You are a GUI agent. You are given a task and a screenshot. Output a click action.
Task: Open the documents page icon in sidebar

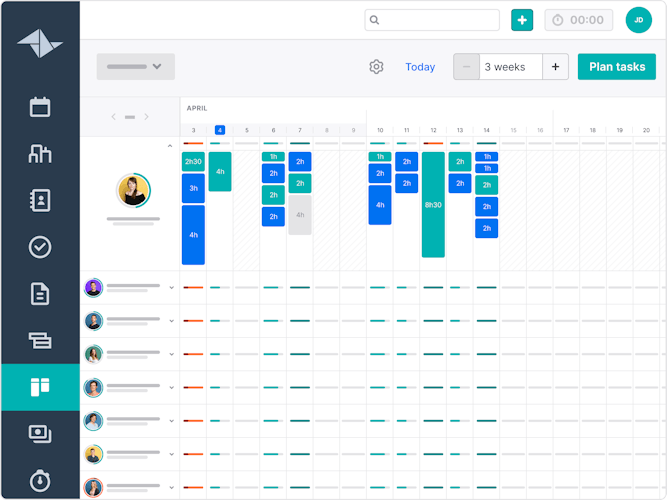[x=40, y=294]
